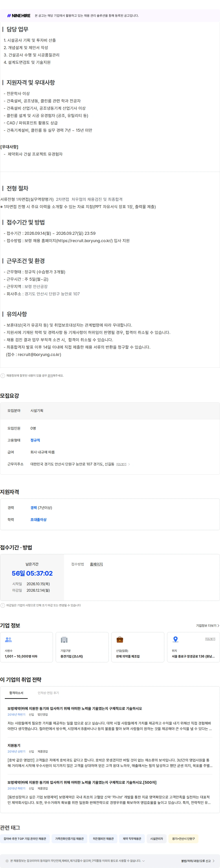Click the 서울 종로구 창경궁로 136 address
The image size is (220, 868).
193,656
